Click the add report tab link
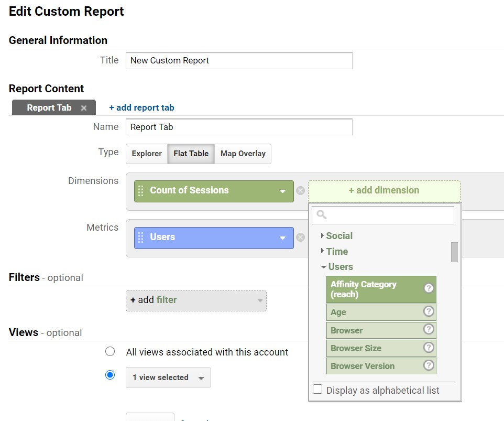This screenshot has height=421, width=504. pyautogui.click(x=141, y=107)
